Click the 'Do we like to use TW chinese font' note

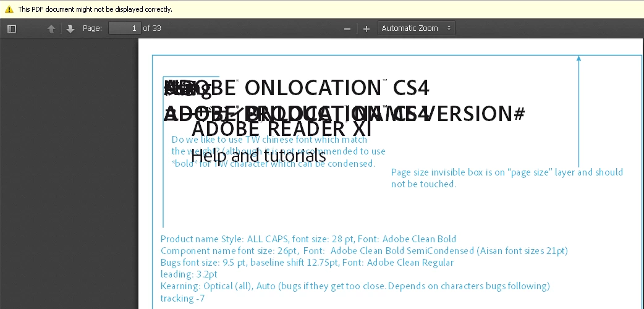tap(279, 151)
